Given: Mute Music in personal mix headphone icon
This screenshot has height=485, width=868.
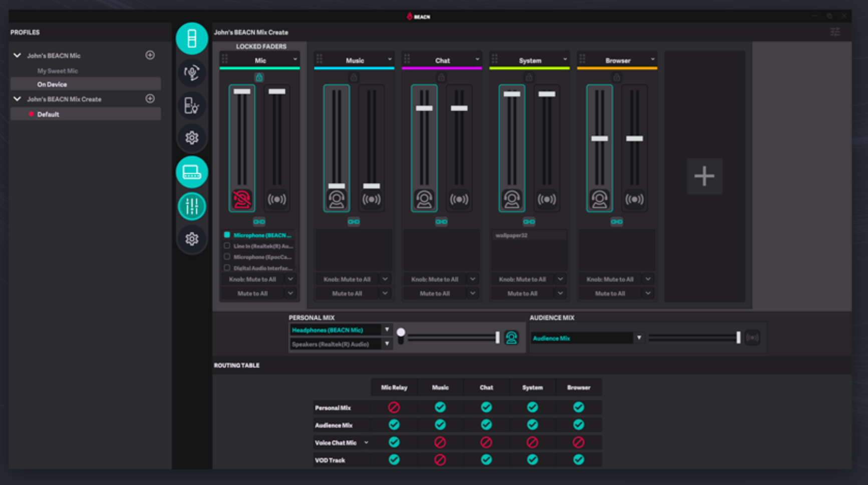Looking at the screenshot, I should pyautogui.click(x=337, y=199).
